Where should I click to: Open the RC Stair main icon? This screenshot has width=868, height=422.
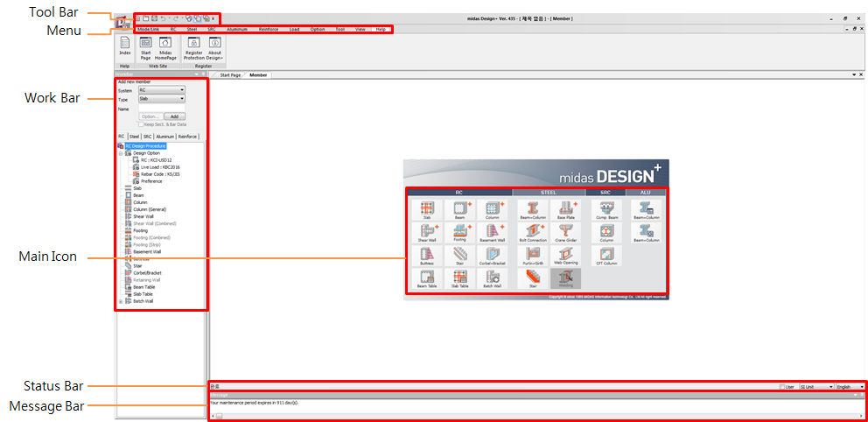coord(459,256)
